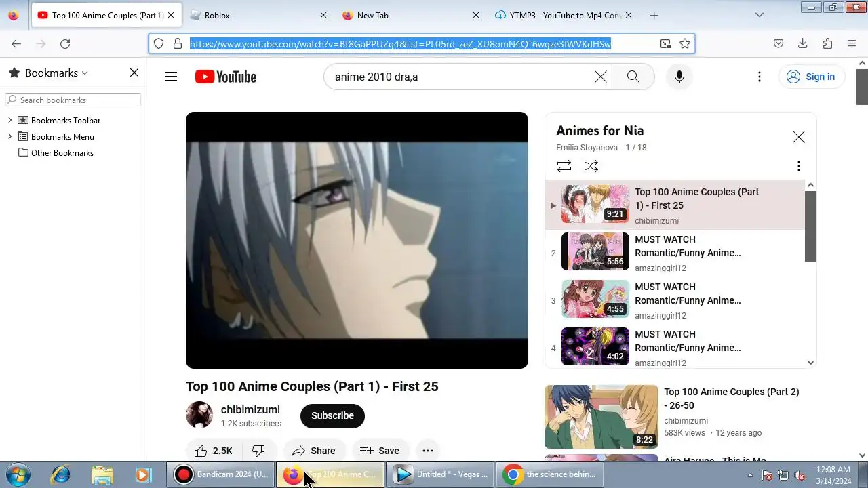Click the video player area
The image size is (868, 488).
coord(357,240)
